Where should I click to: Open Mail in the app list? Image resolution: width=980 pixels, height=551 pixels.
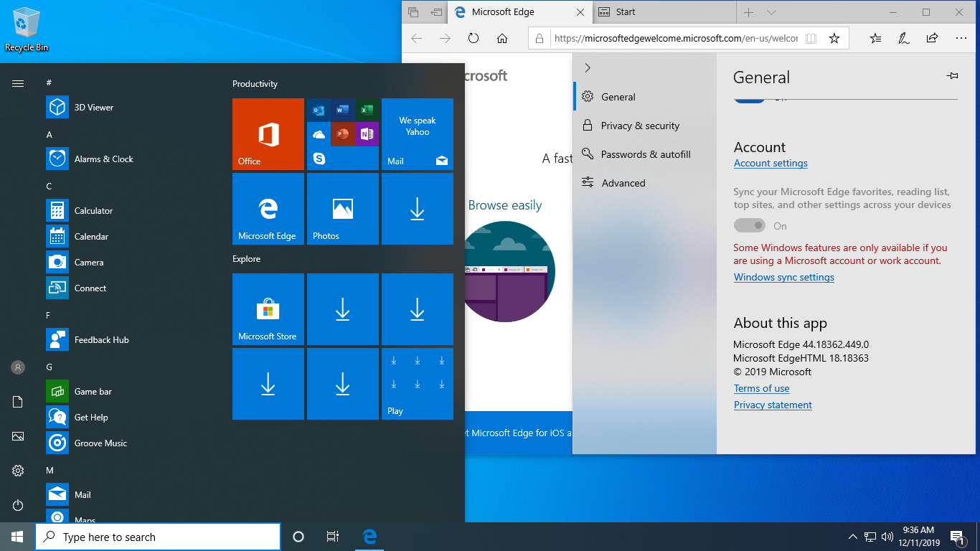(129, 495)
